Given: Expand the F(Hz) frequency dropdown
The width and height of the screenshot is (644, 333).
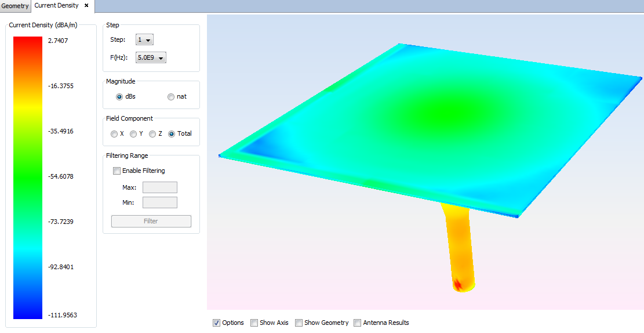Looking at the screenshot, I should [x=151, y=57].
